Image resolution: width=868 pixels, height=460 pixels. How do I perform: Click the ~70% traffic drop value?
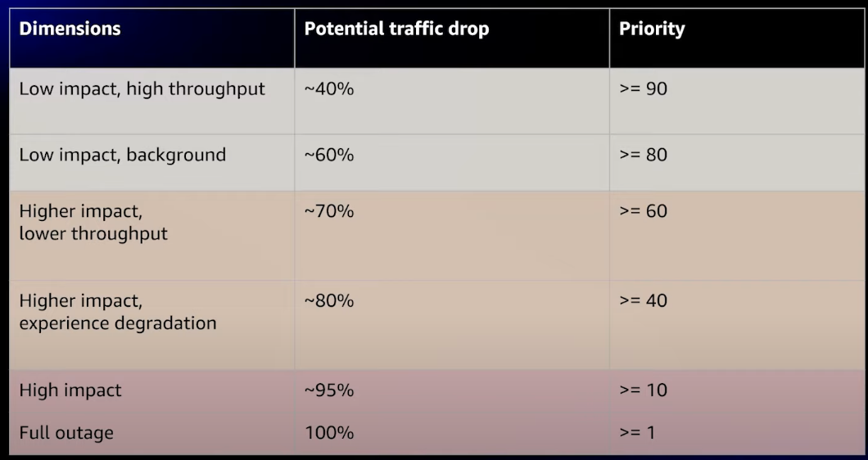329,211
